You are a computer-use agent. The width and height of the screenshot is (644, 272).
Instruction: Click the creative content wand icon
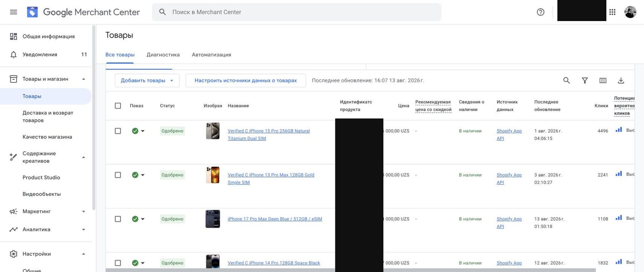coord(13,157)
